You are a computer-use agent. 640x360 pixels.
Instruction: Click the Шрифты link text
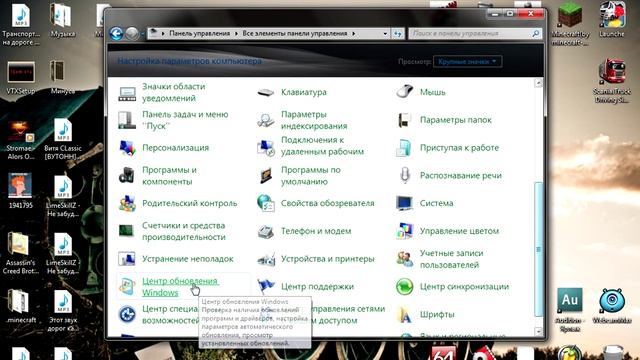[437, 315]
